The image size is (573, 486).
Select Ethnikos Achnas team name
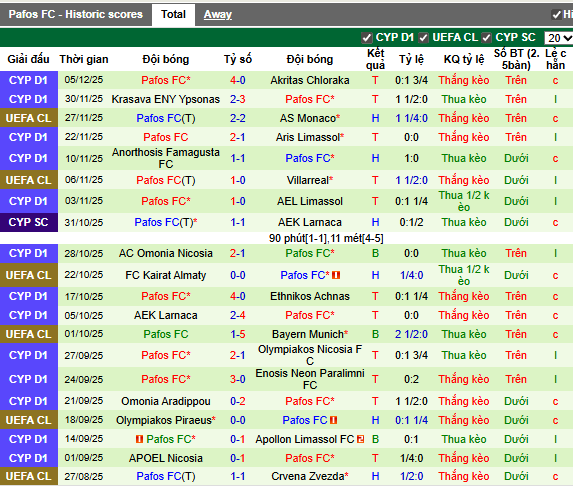coord(310,296)
